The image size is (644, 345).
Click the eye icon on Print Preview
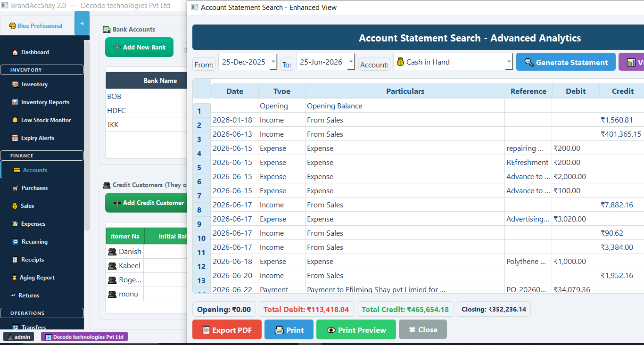tap(331, 330)
